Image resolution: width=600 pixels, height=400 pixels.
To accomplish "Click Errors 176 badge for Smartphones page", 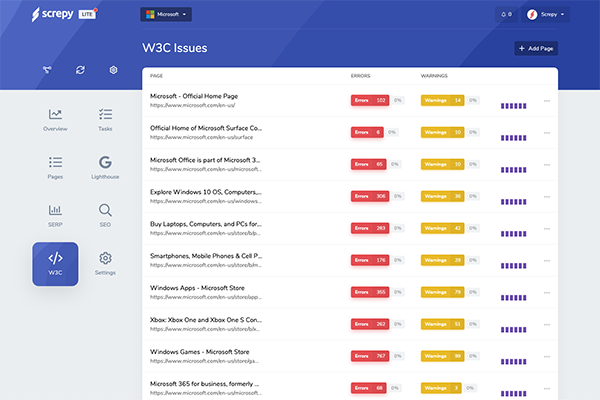I will point(370,260).
